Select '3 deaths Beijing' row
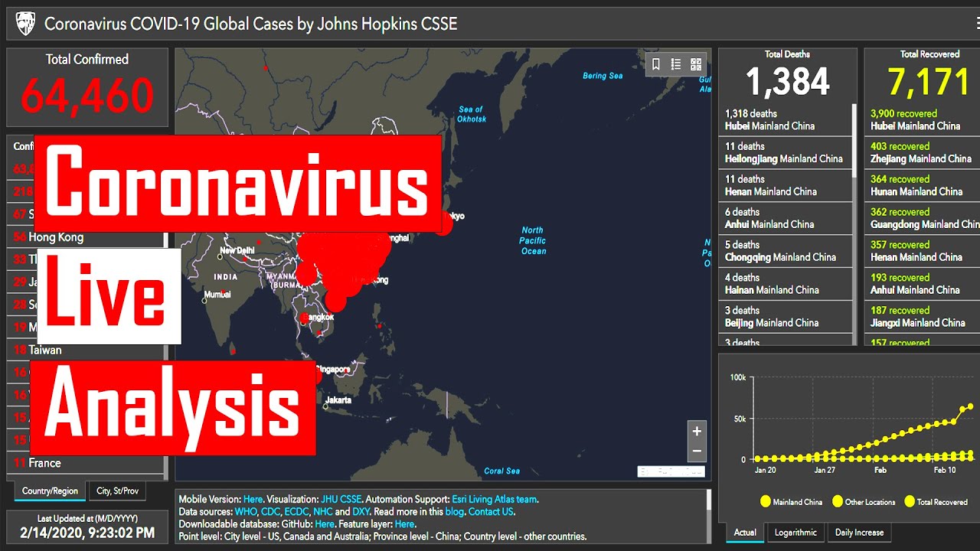 [x=785, y=317]
